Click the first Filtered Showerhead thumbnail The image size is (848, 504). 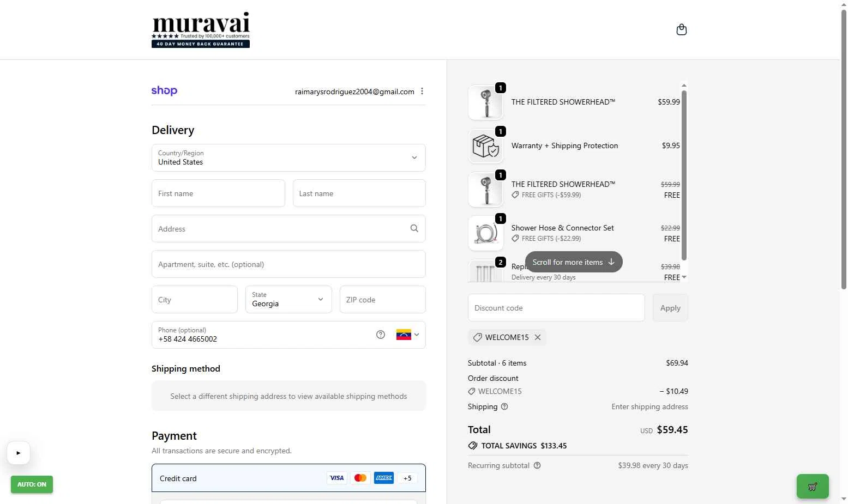[x=485, y=102]
